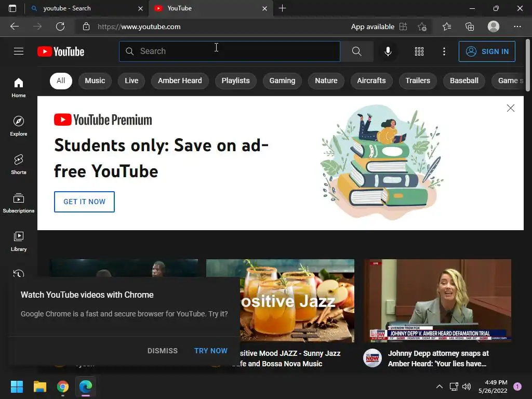Start voice search with microphone icon
The width and height of the screenshot is (532, 399).
pyautogui.click(x=388, y=51)
